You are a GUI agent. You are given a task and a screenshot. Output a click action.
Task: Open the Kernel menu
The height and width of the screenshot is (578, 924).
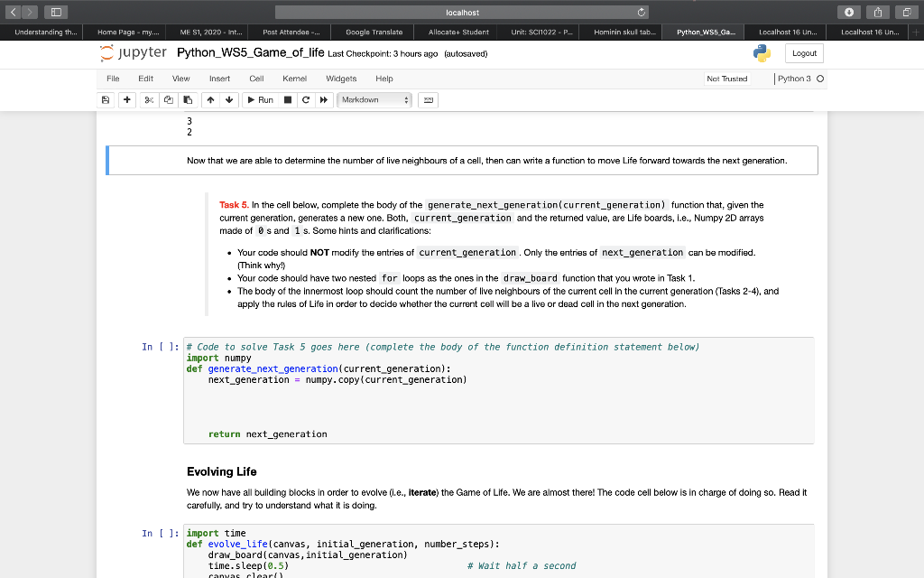tap(294, 79)
